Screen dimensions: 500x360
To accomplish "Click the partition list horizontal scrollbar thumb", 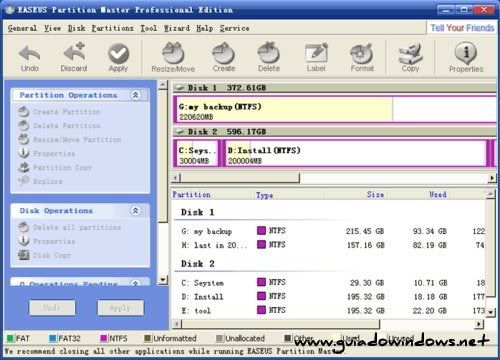I will (x=280, y=323).
